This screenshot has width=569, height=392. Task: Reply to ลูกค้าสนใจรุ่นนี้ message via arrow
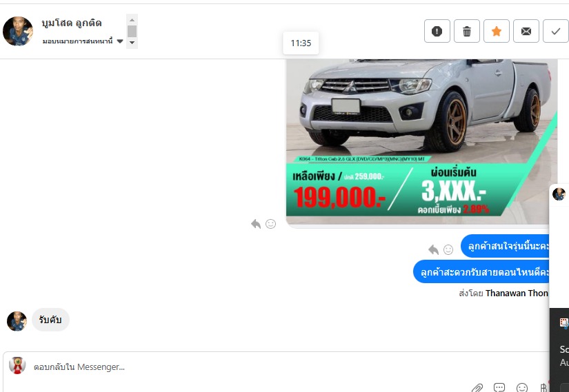click(433, 249)
